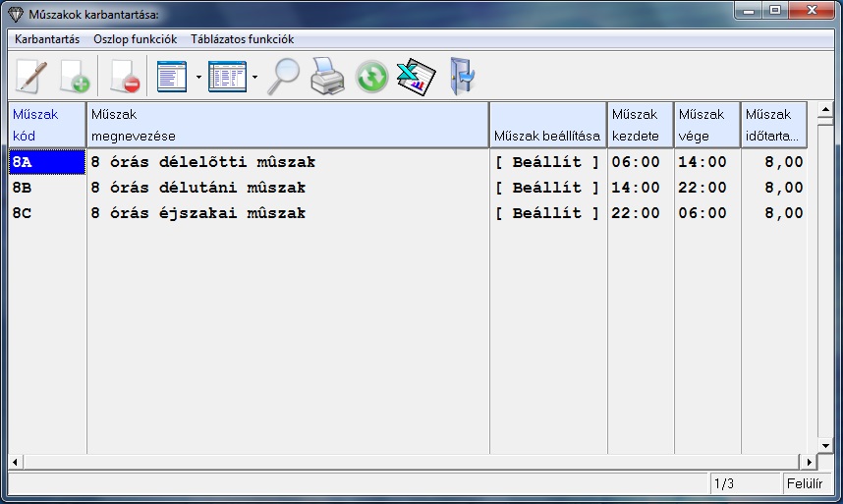Open the Karbantartás menu
843x504 pixels.
(47, 39)
